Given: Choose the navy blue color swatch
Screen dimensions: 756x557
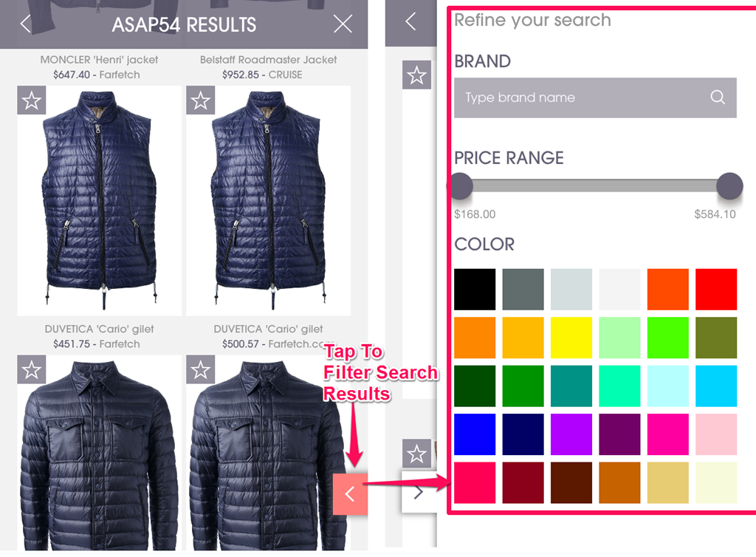Looking at the screenshot, I should pos(523,434).
